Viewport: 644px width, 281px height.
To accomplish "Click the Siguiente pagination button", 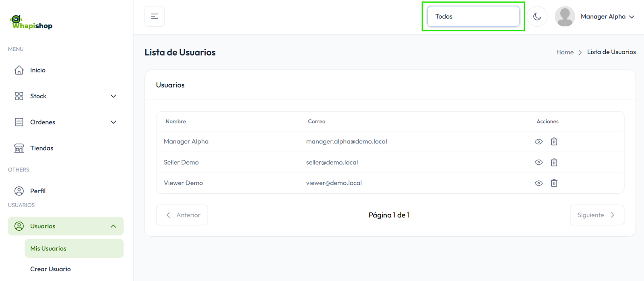I will pos(597,215).
